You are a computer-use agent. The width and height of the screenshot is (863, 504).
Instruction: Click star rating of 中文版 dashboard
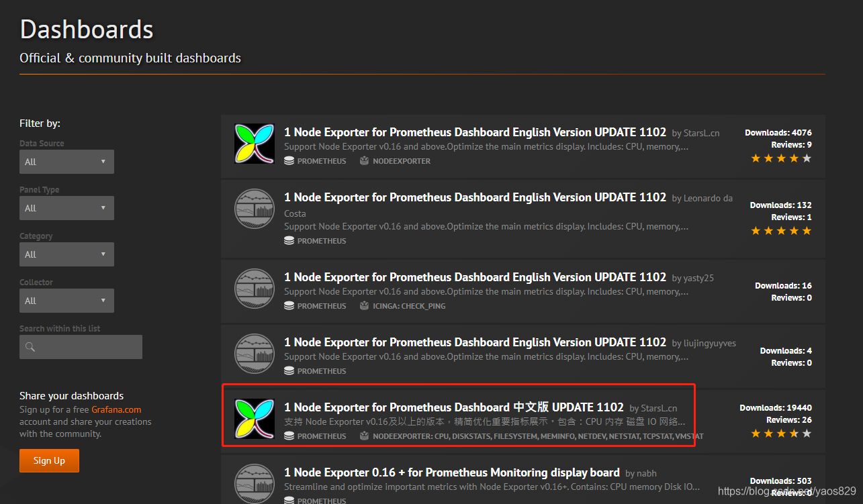[x=781, y=434]
